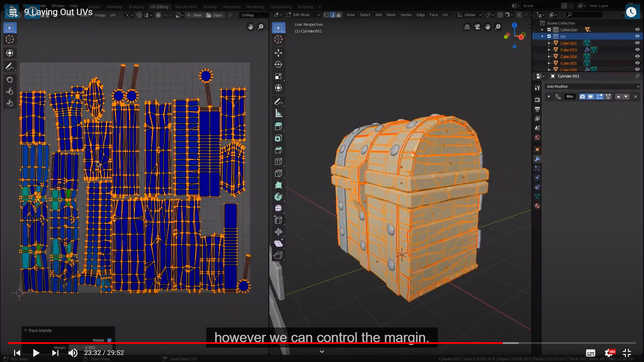Select the UV editor Grab tool
Screen dimensions: 644x362
[10, 79]
